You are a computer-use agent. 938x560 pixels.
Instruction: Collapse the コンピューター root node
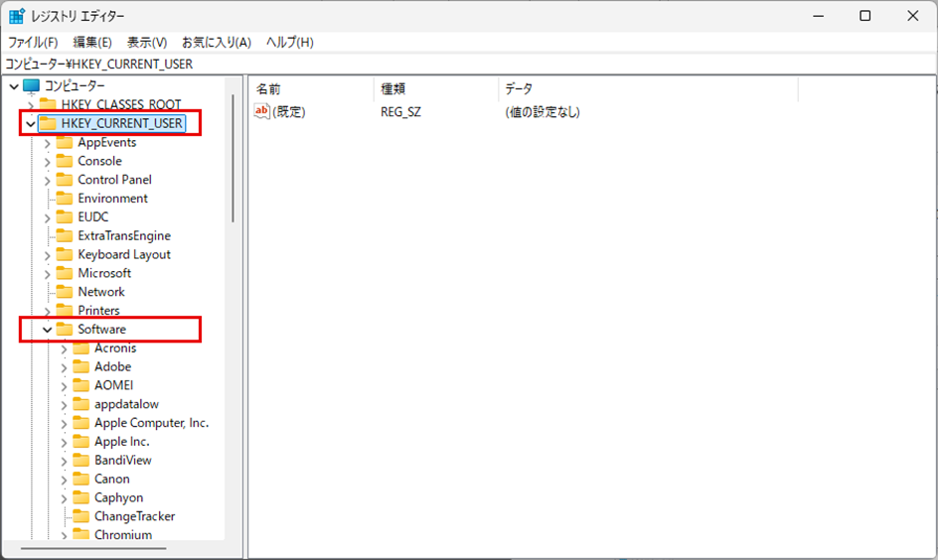click(14, 86)
